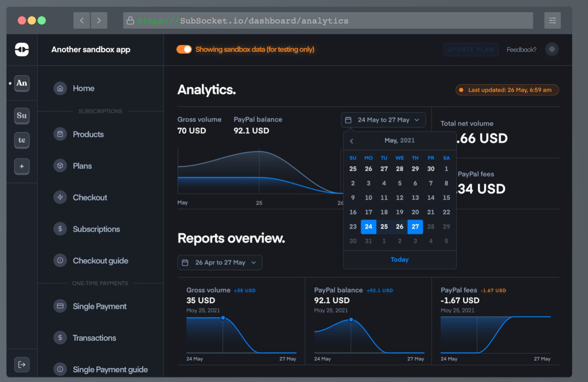
Task: Open browser settings sliders icon
Action: point(552,21)
